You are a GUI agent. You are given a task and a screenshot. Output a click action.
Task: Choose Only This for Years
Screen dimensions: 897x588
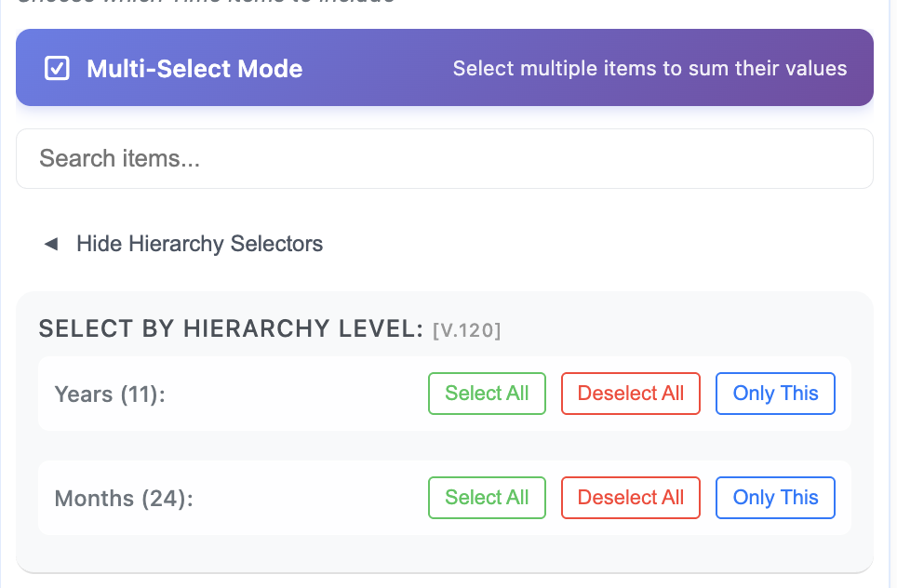coord(775,394)
